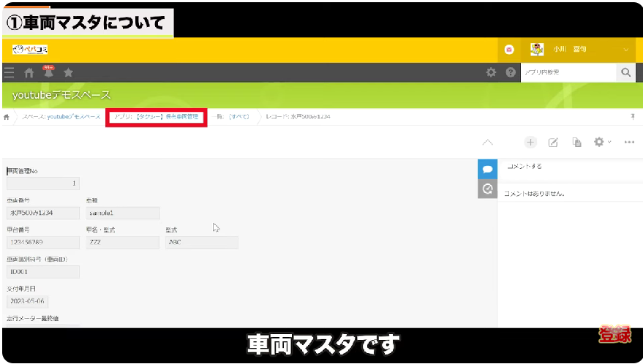Viewport: 643px width, 364px height.
Task: Click the search magnifier button
Action: 625,72
